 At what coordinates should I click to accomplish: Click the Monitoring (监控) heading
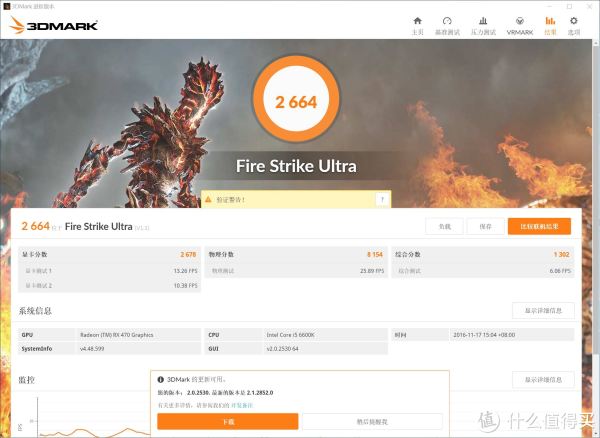click(26, 379)
